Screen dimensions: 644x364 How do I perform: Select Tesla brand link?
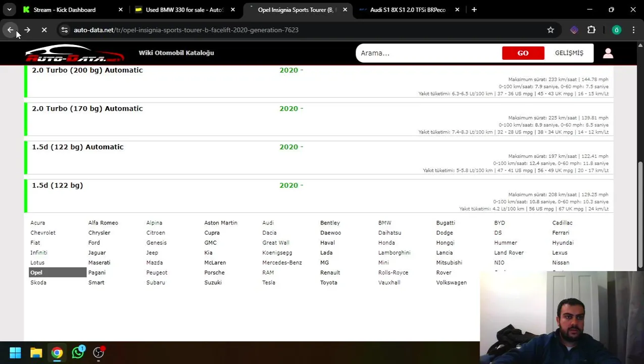point(269,283)
